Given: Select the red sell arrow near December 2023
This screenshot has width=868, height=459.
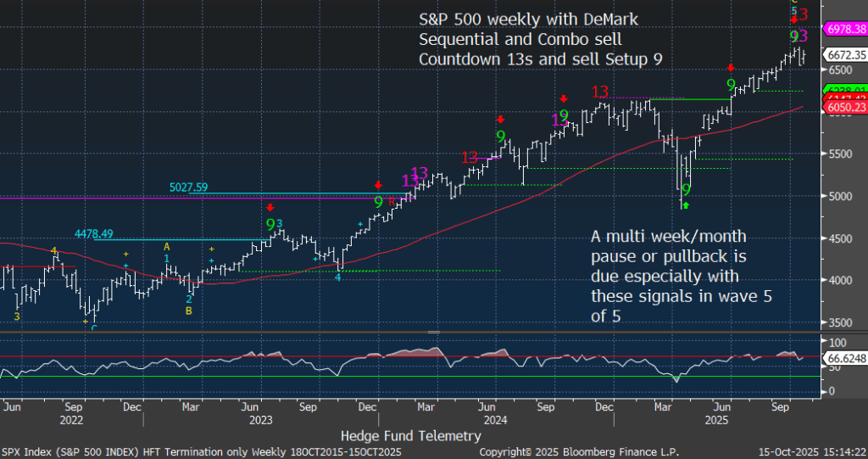Looking at the screenshot, I should coord(378,184).
